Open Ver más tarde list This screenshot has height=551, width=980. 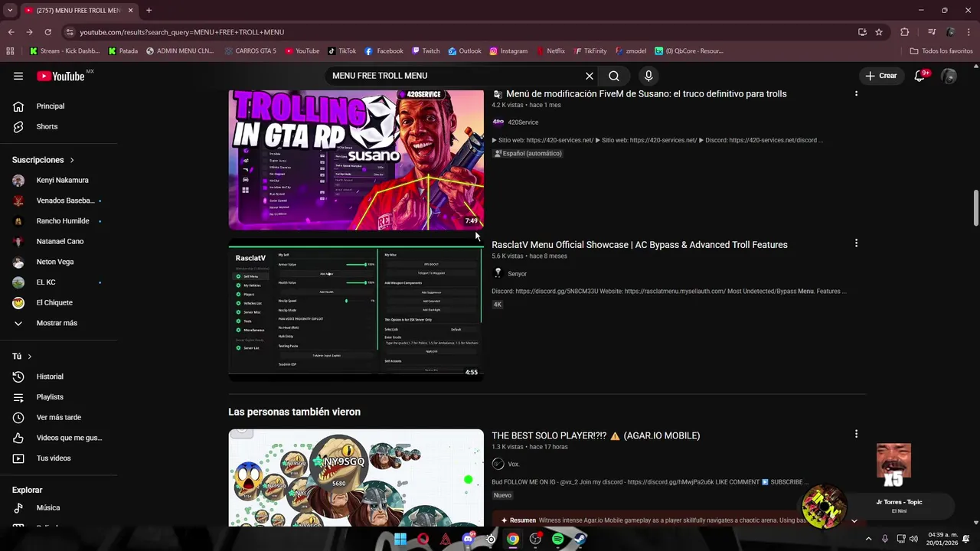pos(59,417)
